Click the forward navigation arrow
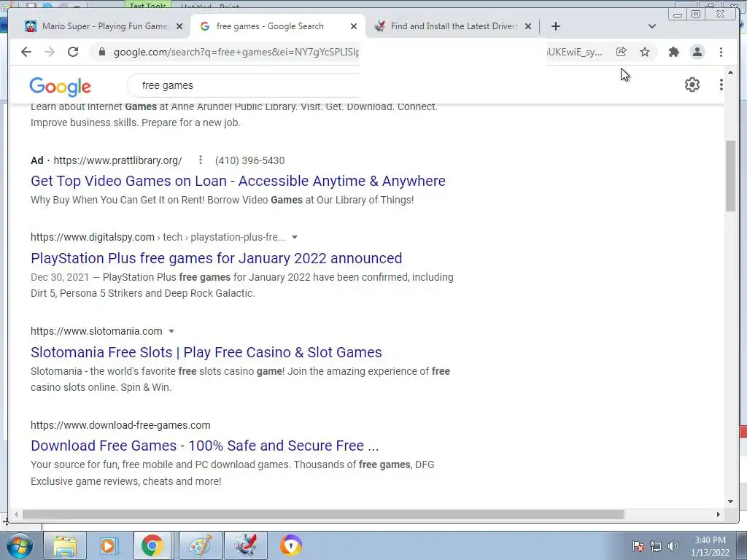The width and height of the screenshot is (747, 560). tap(50, 52)
